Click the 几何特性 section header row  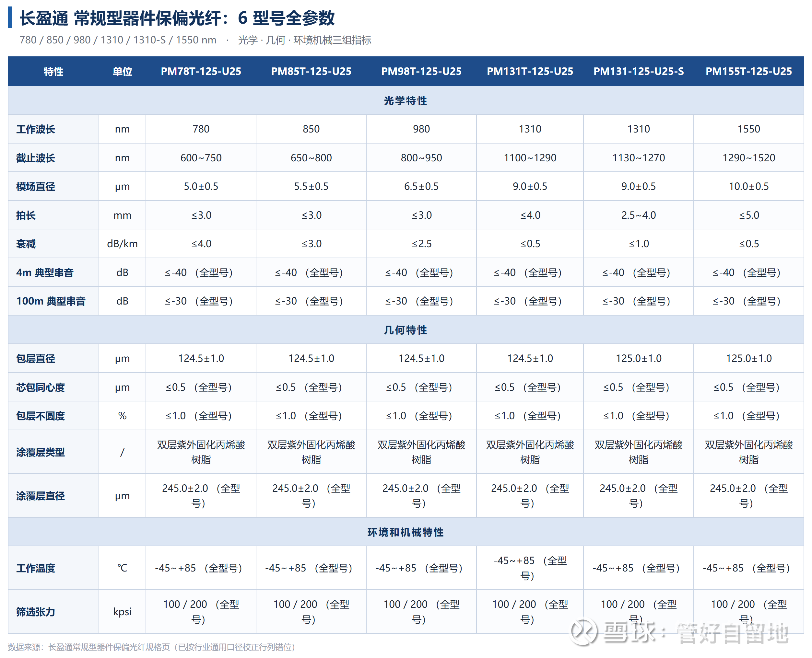tap(406, 330)
